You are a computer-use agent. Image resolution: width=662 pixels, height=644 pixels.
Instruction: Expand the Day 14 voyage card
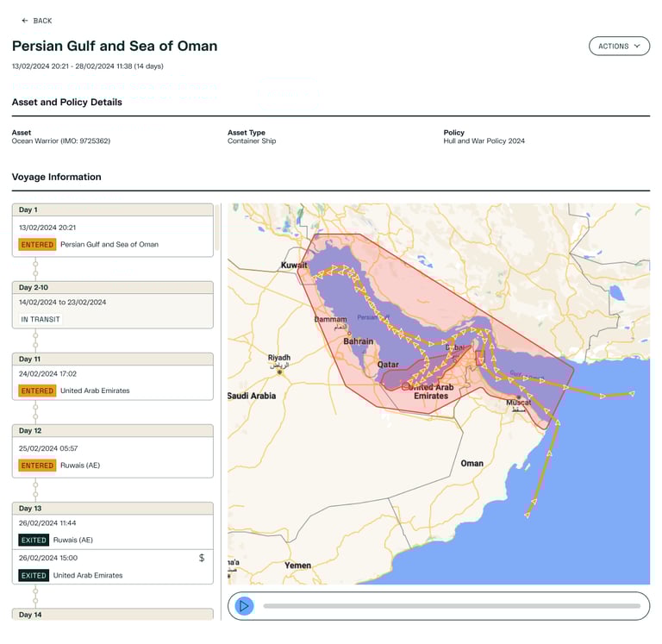(x=112, y=615)
